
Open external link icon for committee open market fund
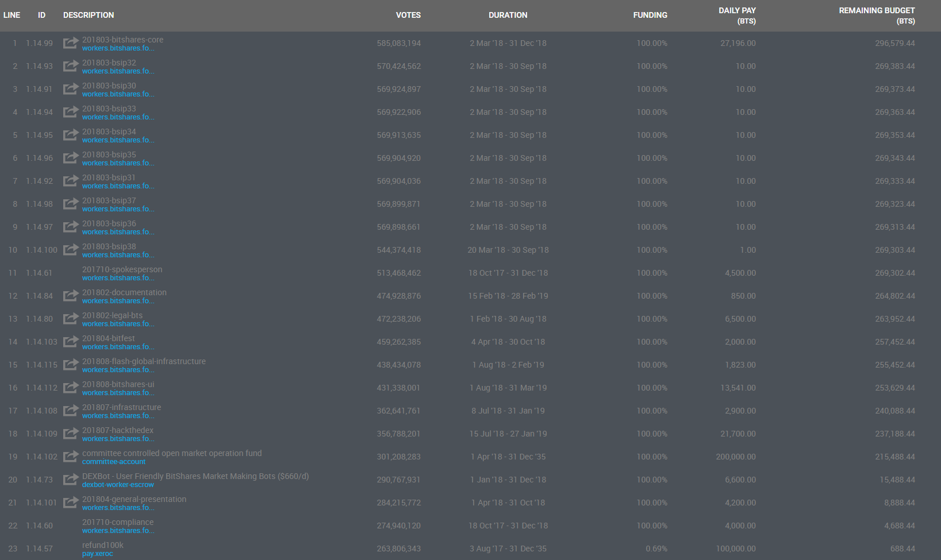[x=71, y=457]
